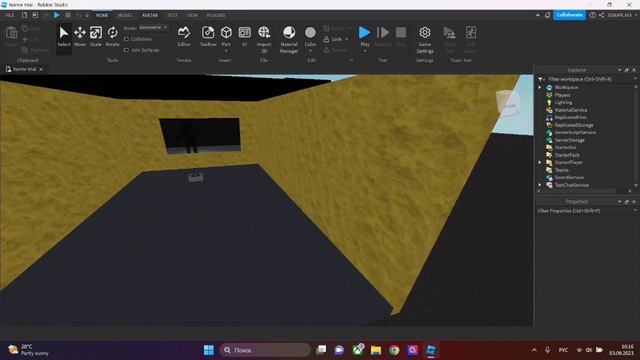Select Lighting in Explorer
This screenshot has width=640, height=360.
(x=563, y=102)
